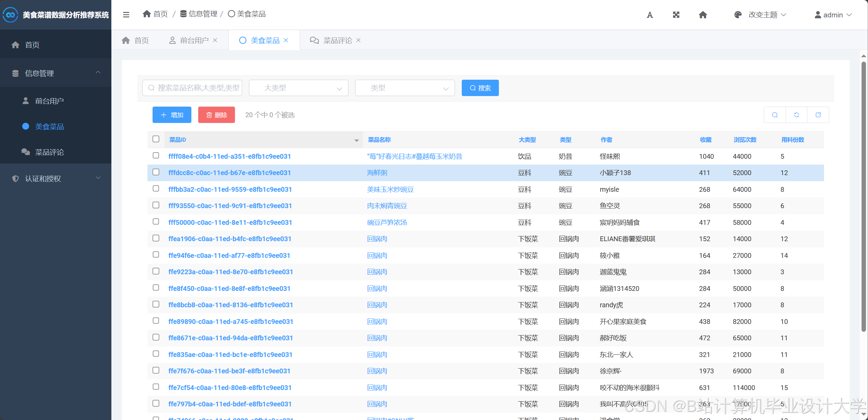This screenshot has height=420, width=868.
Task: Open the 类型 dropdown filter
Action: point(405,88)
